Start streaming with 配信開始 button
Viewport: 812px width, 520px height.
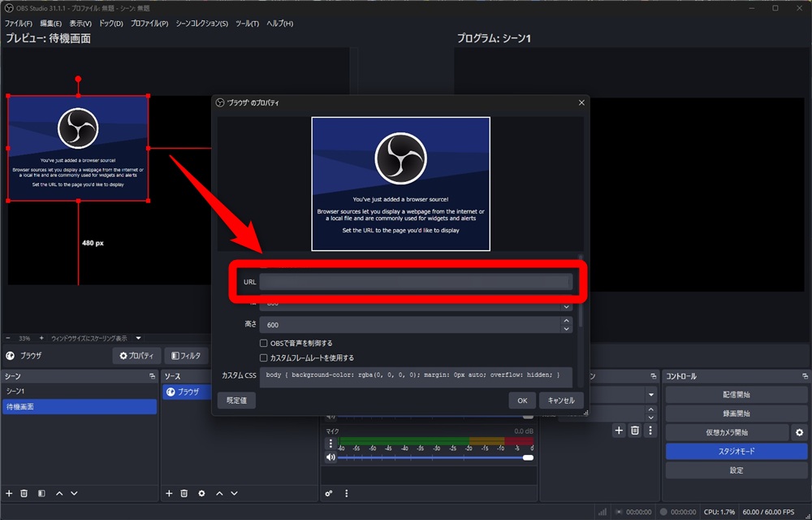(x=736, y=395)
